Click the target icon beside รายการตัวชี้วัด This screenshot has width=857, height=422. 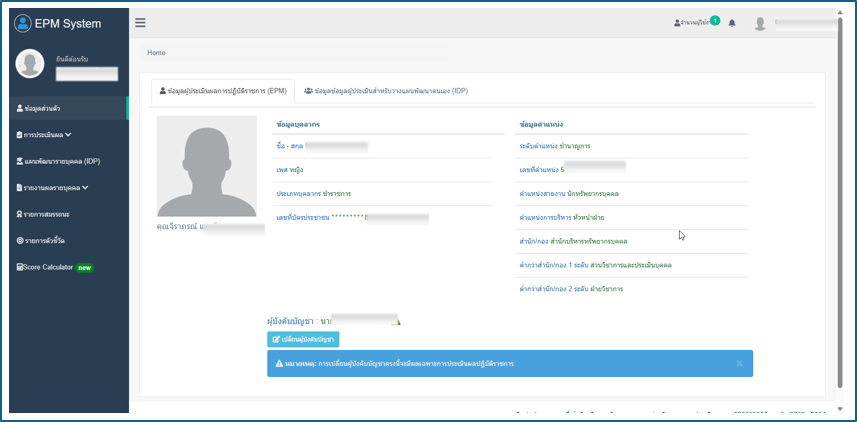[x=19, y=241]
